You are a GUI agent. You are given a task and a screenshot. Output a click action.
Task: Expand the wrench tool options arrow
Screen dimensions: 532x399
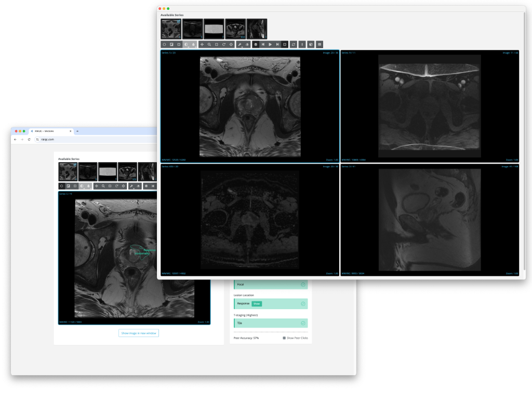[243, 47]
